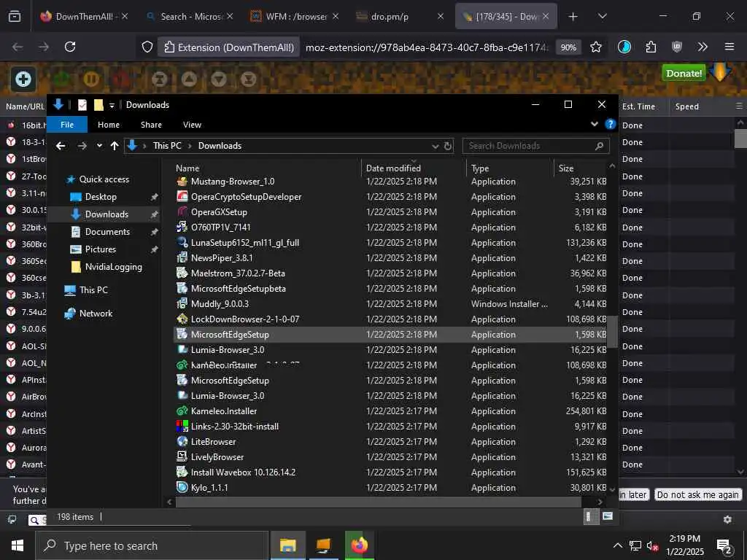747x560 pixels.
Task: Click the Explorer back arrow
Action: tap(61, 146)
